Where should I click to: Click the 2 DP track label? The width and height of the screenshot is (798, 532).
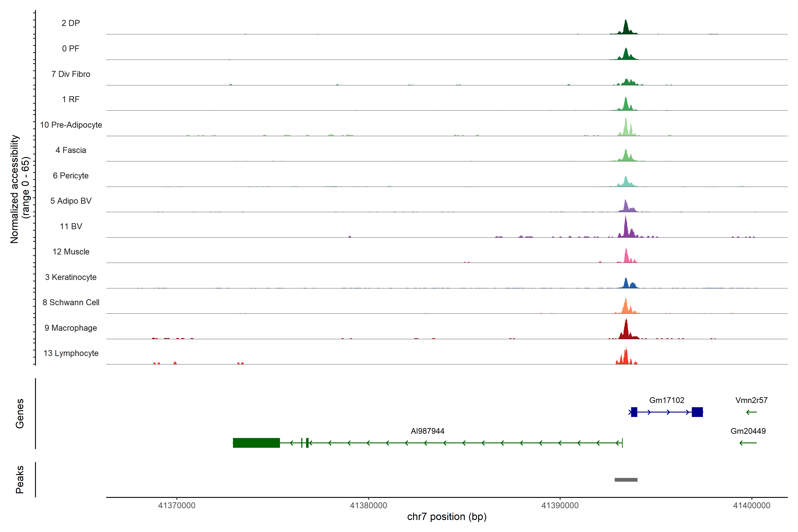tap(70, 23)
